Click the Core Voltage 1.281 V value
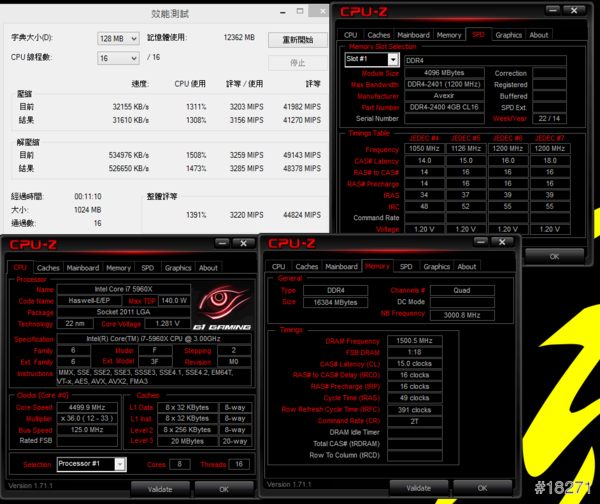The image size is (600, 504). [x=167, y=324]
